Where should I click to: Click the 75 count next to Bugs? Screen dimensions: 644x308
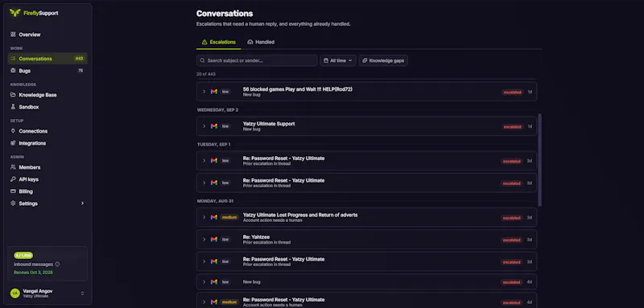tap(80, 71)
